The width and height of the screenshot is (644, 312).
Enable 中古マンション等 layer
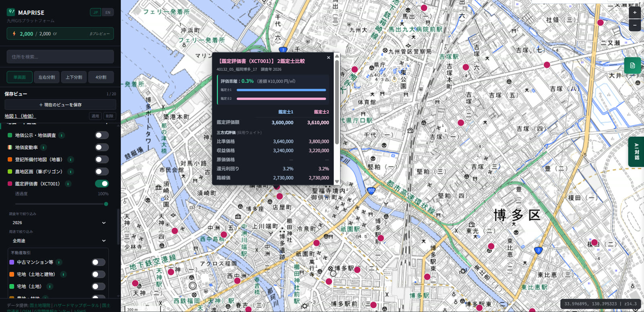click(x=99, y=262)
